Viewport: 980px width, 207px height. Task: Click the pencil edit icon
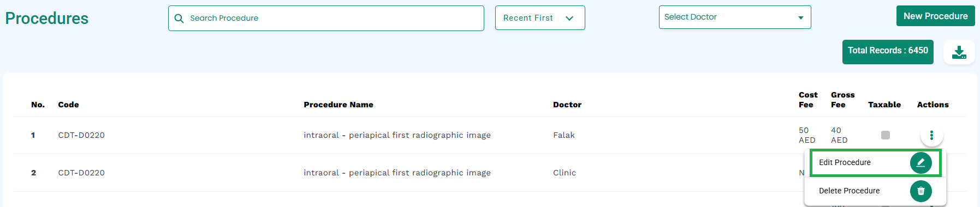[x=920, y=162]
